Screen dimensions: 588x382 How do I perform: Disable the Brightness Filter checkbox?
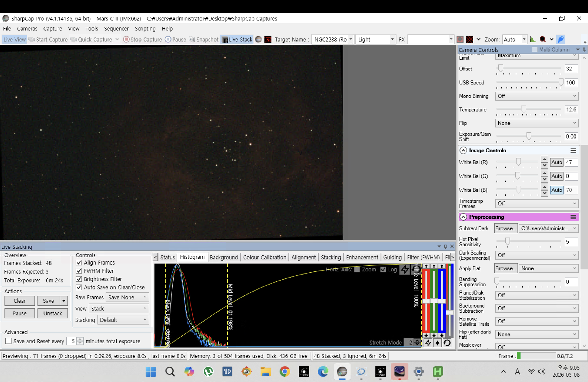(79, 279)
